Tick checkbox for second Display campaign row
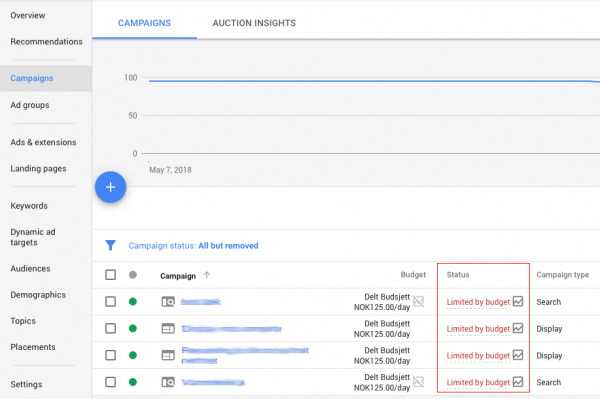This screenshot has height=399, width=600. coord(111,355)
